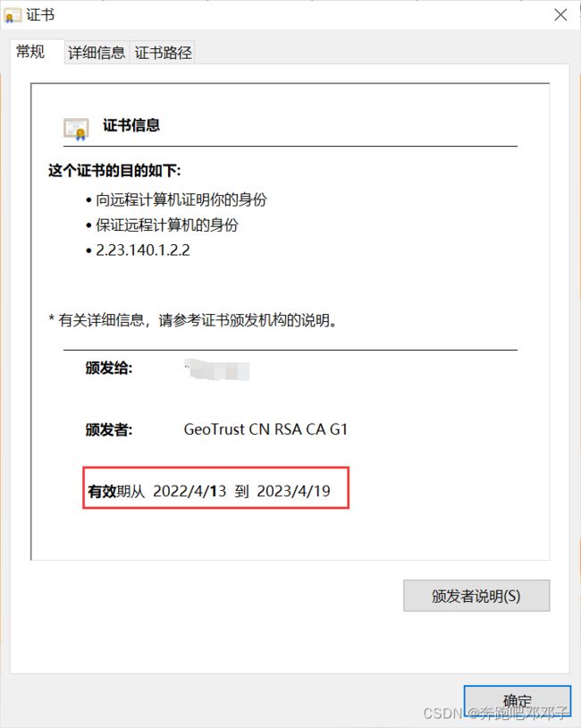The image size is (581, 728).
Task: Click the certificate icon in title bar
Action: pyautogui.click(x=13, y=15)
